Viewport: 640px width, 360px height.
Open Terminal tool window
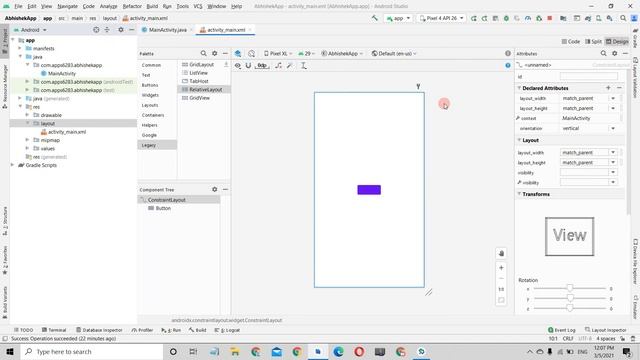coord(54,330)
